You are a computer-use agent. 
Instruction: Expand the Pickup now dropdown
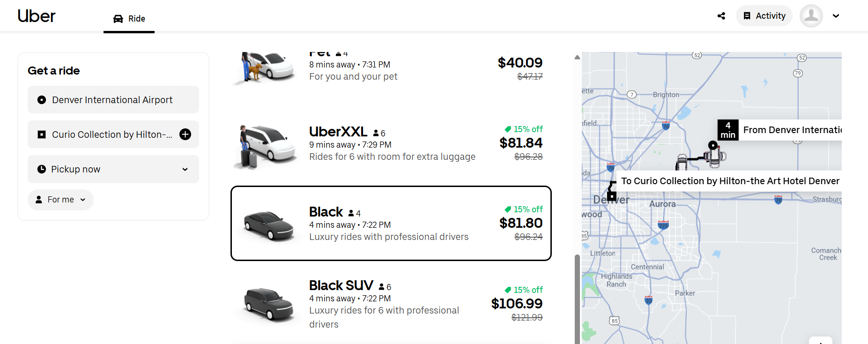click(x=113, y=169)
